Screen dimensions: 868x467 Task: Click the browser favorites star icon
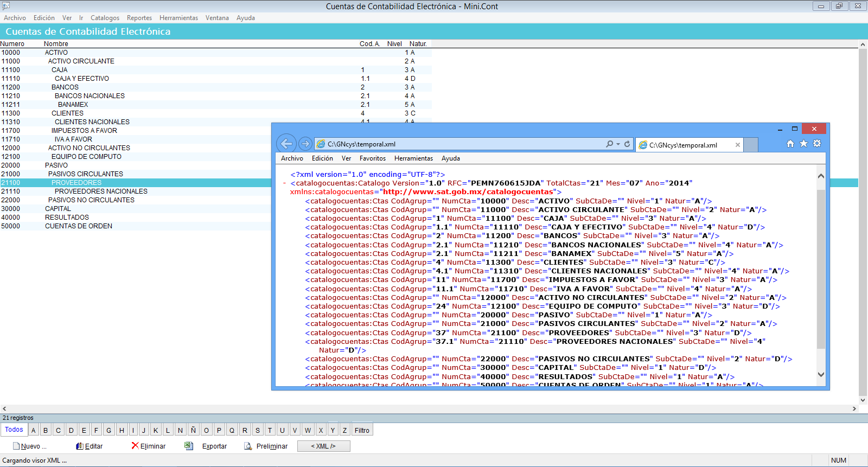(803, 144)
